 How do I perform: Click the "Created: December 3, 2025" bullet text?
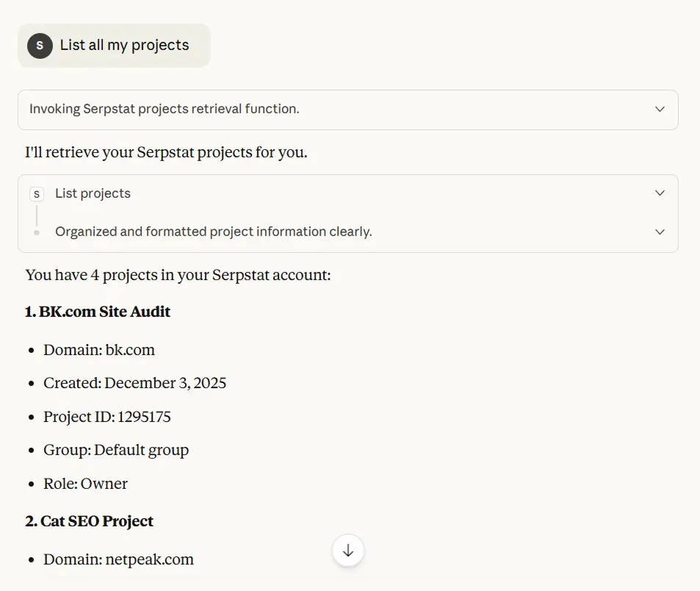(x=134, y=383)
